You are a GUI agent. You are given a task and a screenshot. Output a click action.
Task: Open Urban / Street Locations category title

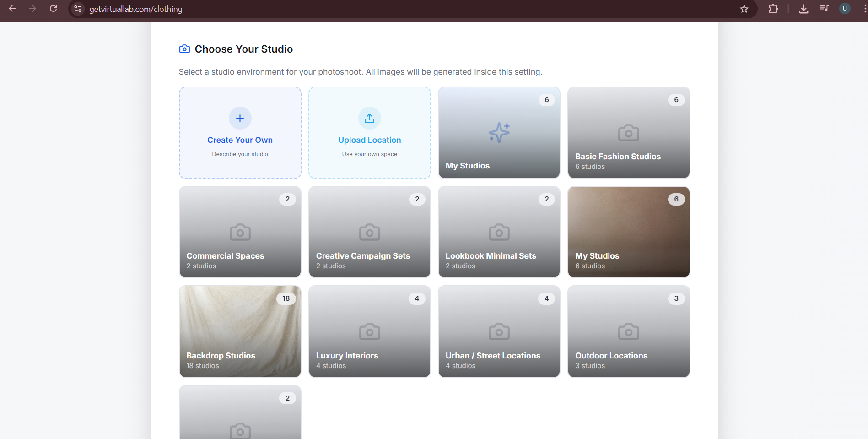[493, 356]
